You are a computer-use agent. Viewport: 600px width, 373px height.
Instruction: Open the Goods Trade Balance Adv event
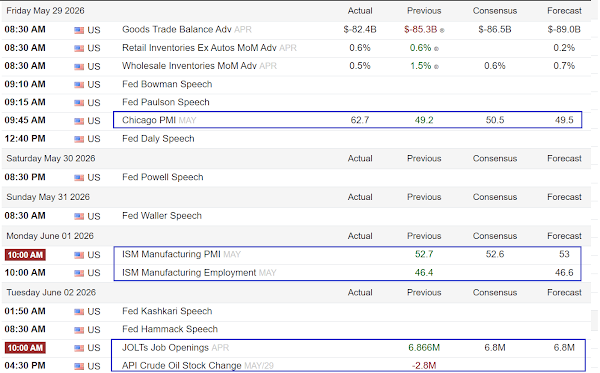tap(176, 29)
